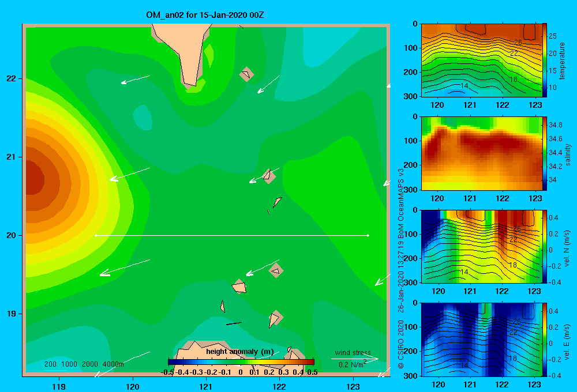The width and height of the screenshot is (577, 392).
Task: Open the northward velocity section panel
Action: coord(481,246)
